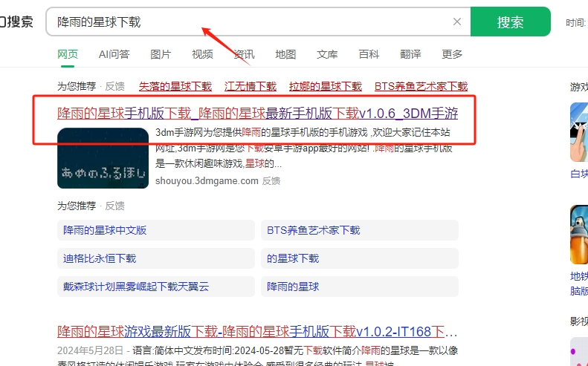This screenshot has width=588, height=366.
Task: Open the IT168 降雨的星球游戏最新版下载 result title
Action: 257,332
